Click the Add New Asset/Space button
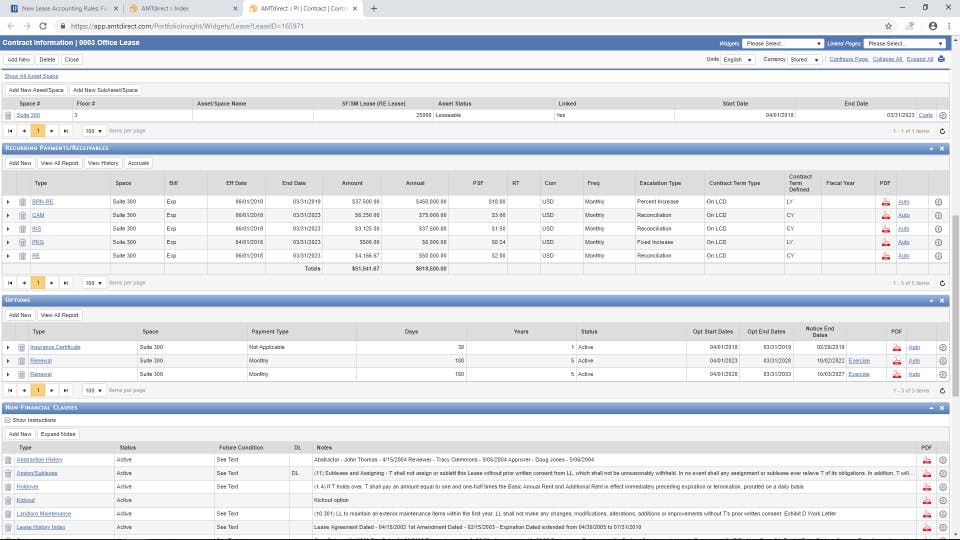 point(36,90)
